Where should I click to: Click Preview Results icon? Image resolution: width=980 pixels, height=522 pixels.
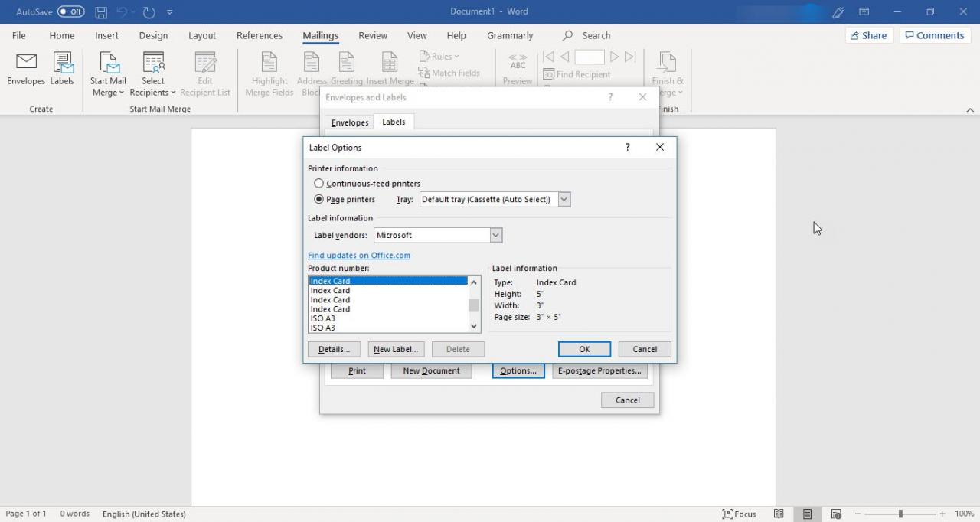[x=518, y=69]
